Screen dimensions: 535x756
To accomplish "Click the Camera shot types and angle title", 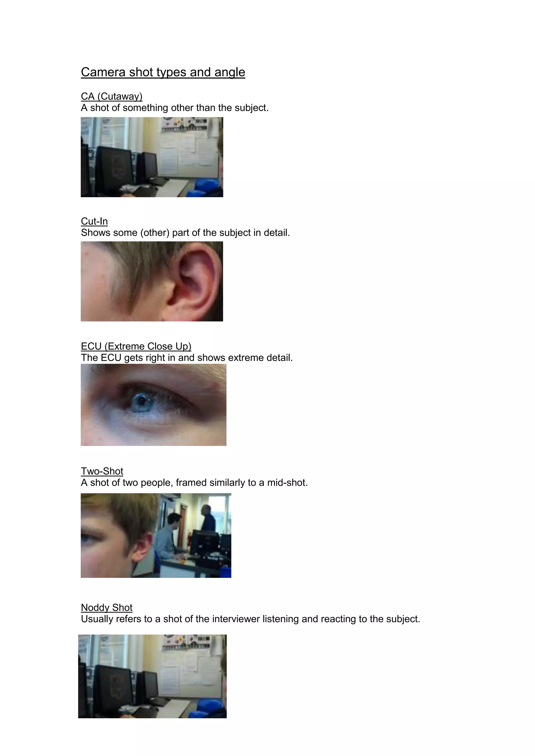I will [x=163, y=72].
